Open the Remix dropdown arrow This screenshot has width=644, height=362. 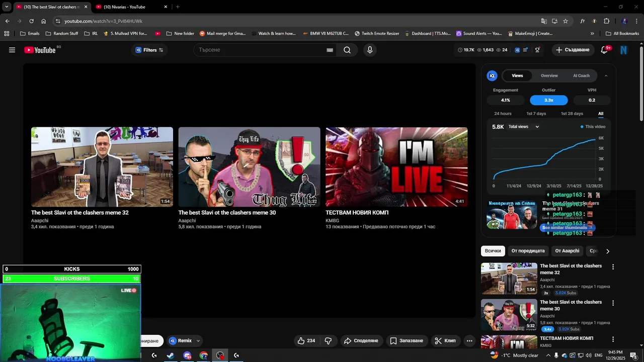point(198,341)
